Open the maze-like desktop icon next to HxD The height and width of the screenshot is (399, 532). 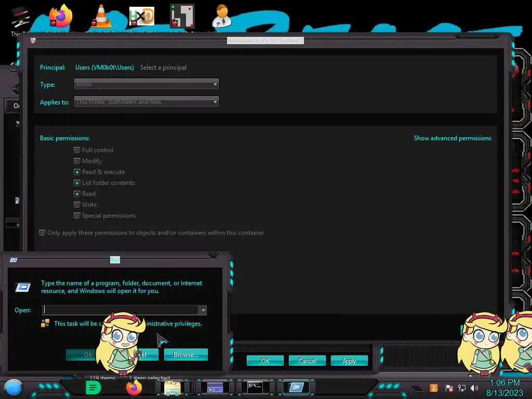pos(182,16)
